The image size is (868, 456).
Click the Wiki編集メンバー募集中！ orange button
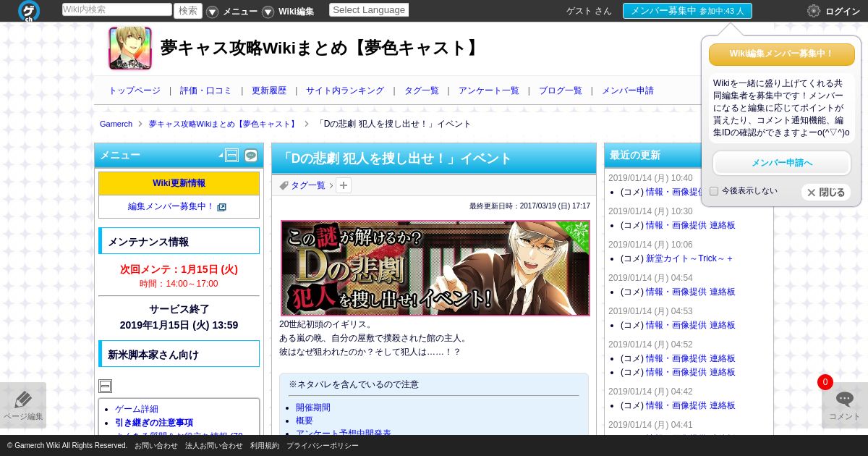(x=782, y=54)
